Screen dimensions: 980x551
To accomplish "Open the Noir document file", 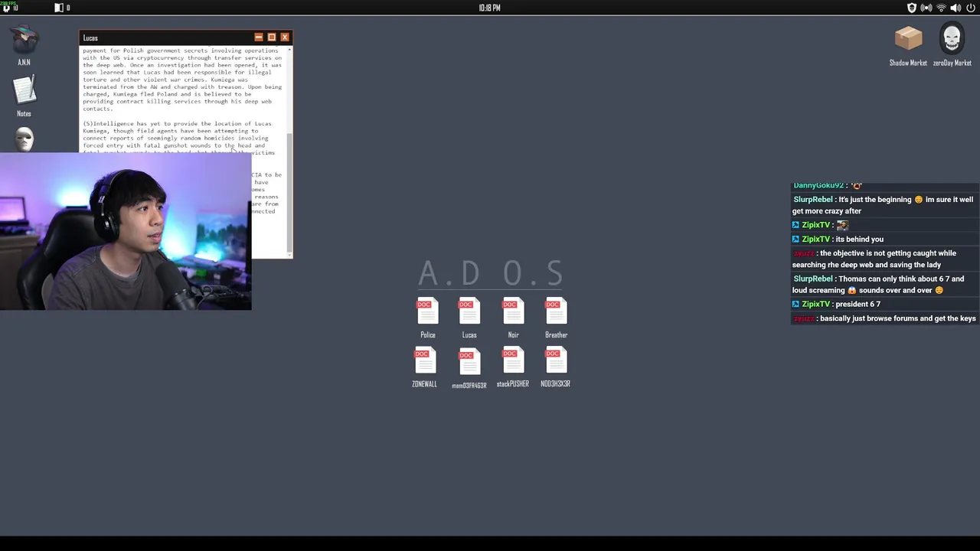I will click(513, 318).
